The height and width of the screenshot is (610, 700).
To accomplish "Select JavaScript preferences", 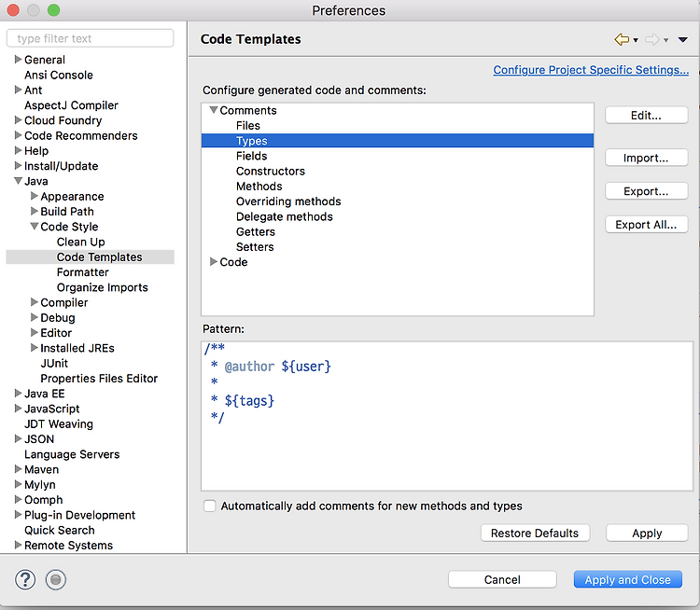I will pyautogui.click(x=51, y=409).
